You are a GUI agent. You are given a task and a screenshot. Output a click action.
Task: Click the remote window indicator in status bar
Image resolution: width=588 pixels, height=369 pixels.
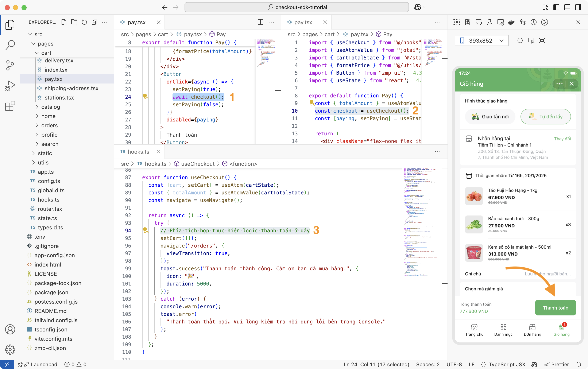coord(7,364)
